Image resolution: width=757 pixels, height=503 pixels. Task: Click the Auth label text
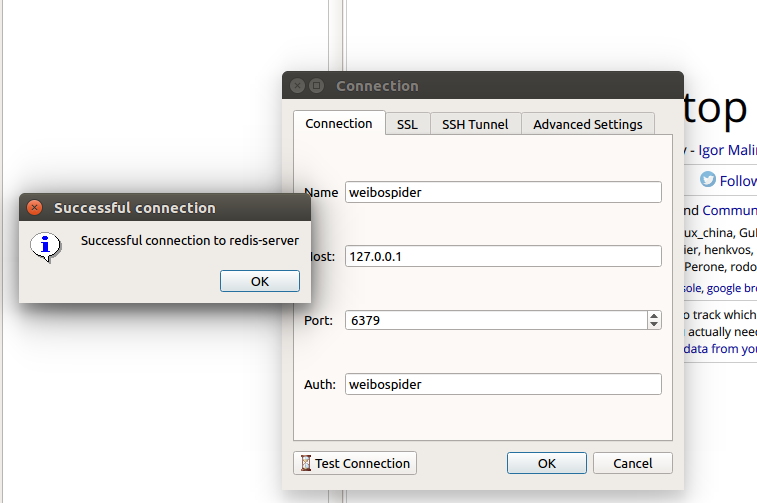(x=320, y=384)
